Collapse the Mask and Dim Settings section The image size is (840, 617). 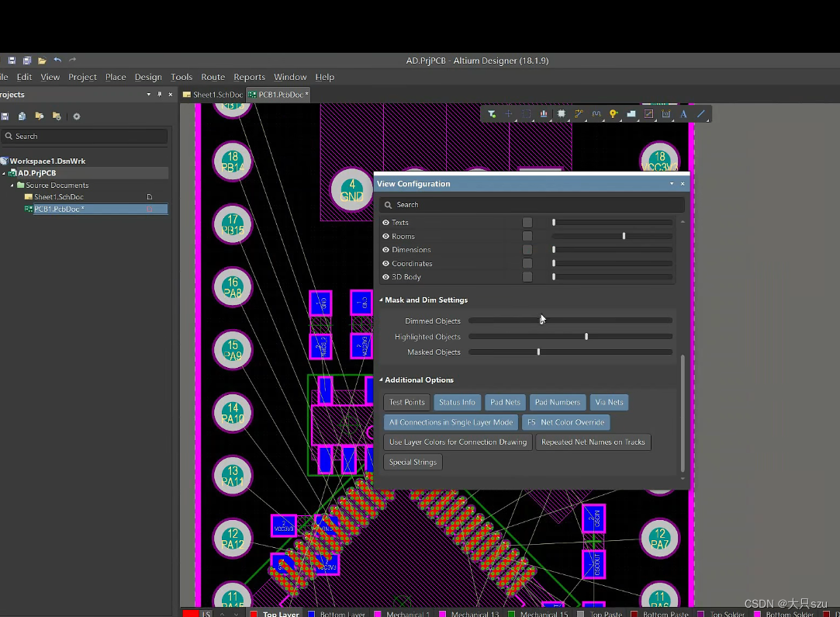382,300
